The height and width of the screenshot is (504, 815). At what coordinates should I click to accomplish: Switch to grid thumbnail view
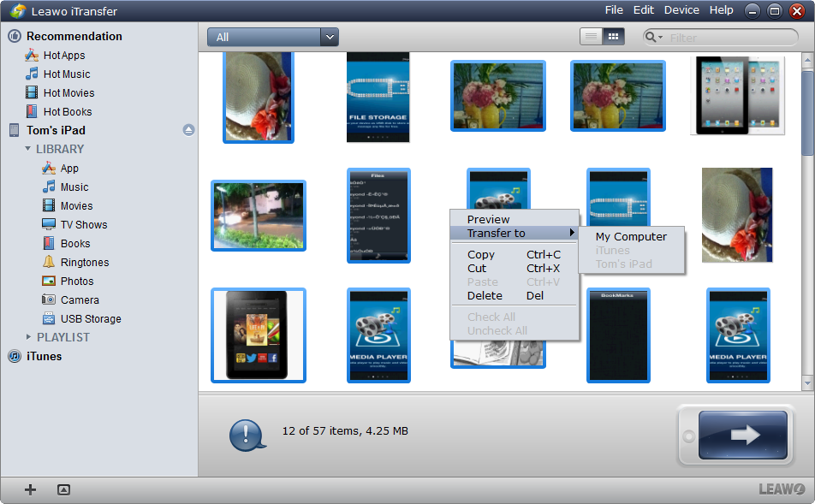tap(613, 37)
